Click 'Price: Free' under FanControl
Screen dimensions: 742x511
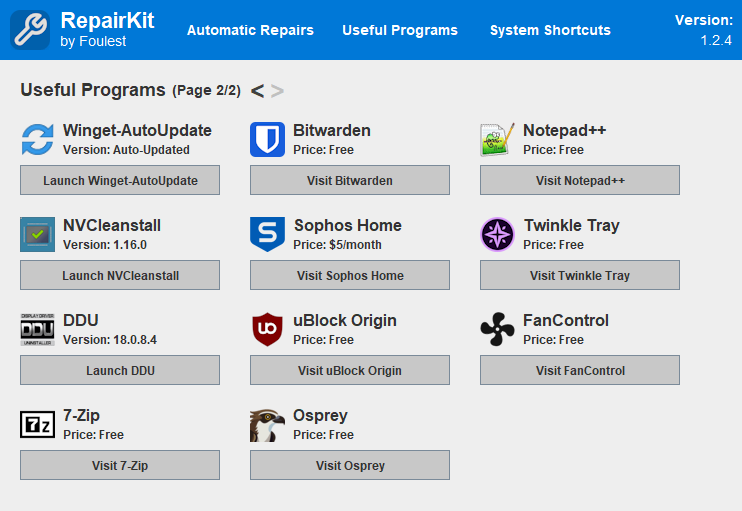pyautogui.click(x=554, y=340)
